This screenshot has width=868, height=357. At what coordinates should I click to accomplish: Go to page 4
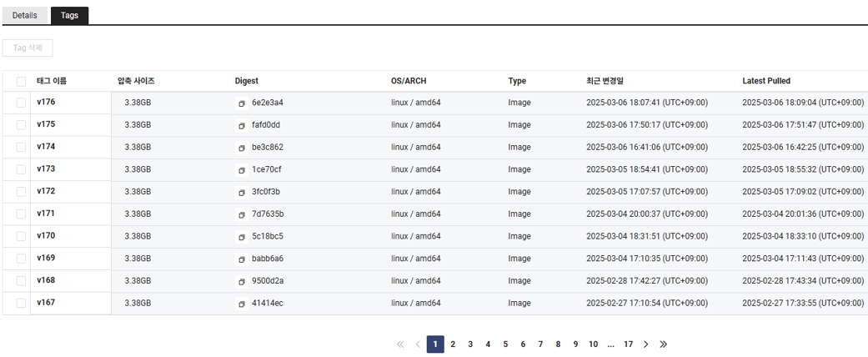coord(488,344)
